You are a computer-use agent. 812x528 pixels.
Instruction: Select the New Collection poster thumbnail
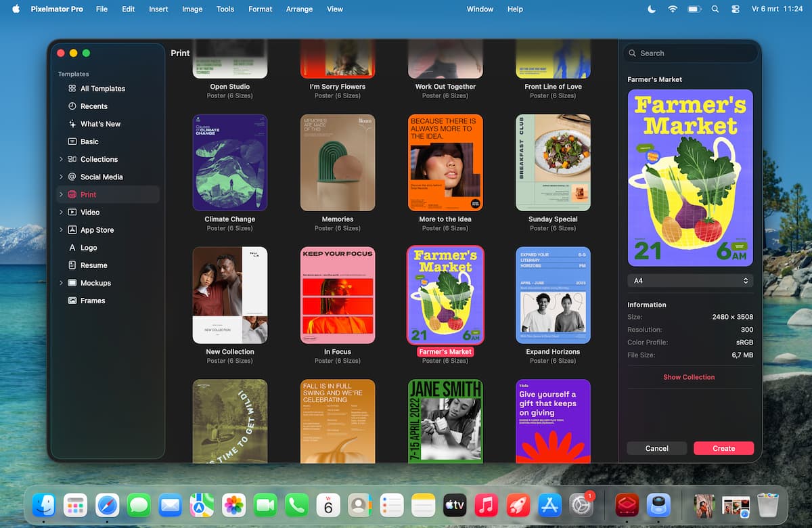coord(230,295)
